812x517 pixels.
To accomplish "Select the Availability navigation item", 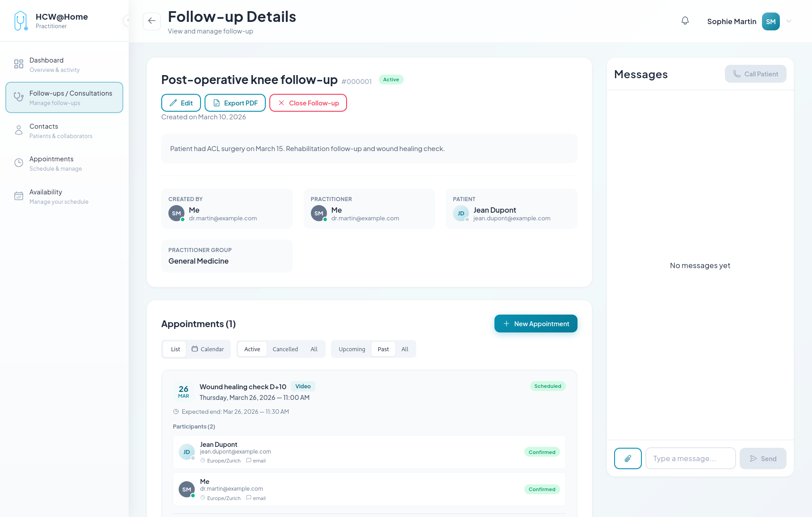I will (x=46, y=196).
